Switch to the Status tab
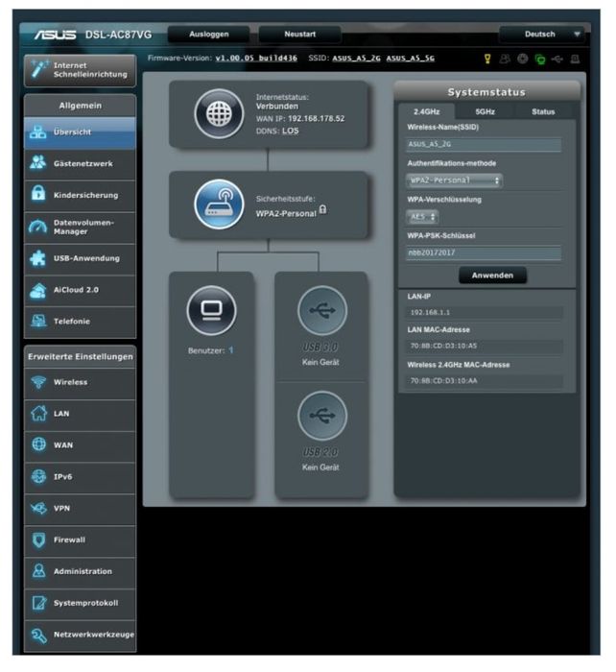 543,112
